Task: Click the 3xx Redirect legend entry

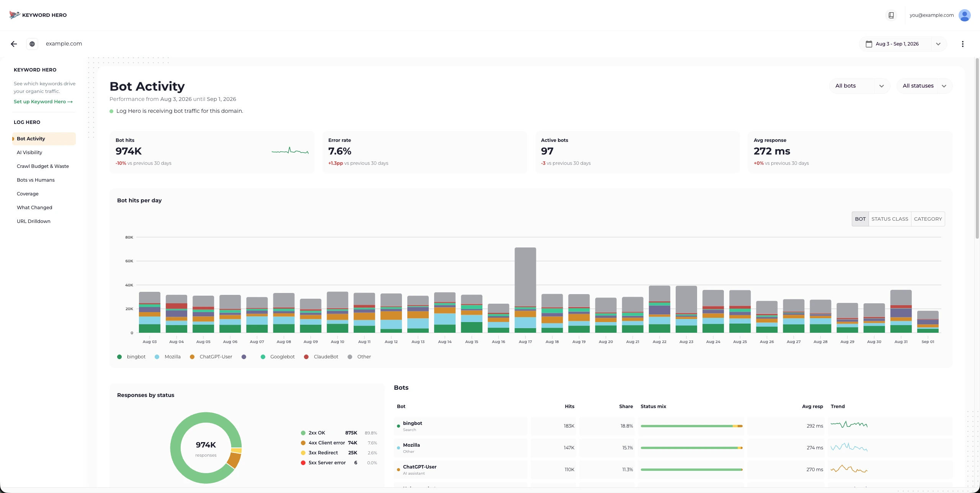Action: pyautogui.click(x=339, y=453)
